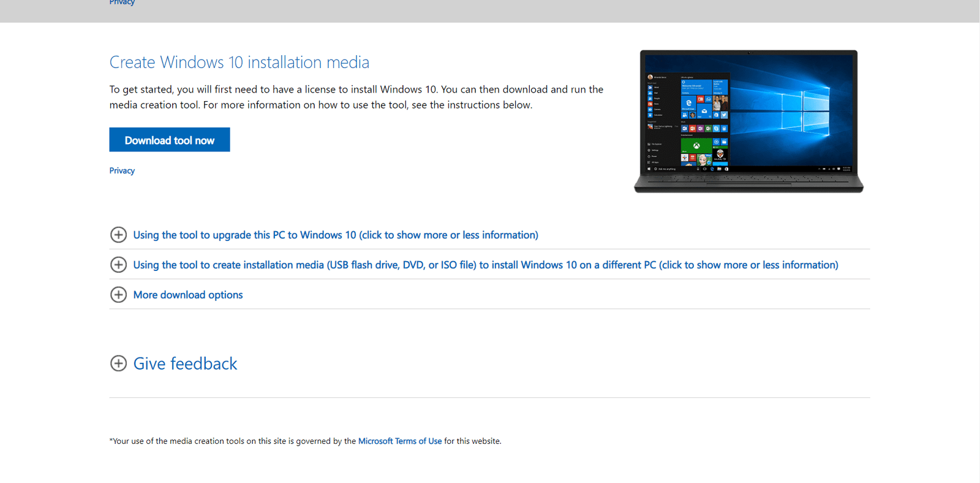
Task: Open 'Using the tool to upgrade this PC' section
Action: (336, 235)
